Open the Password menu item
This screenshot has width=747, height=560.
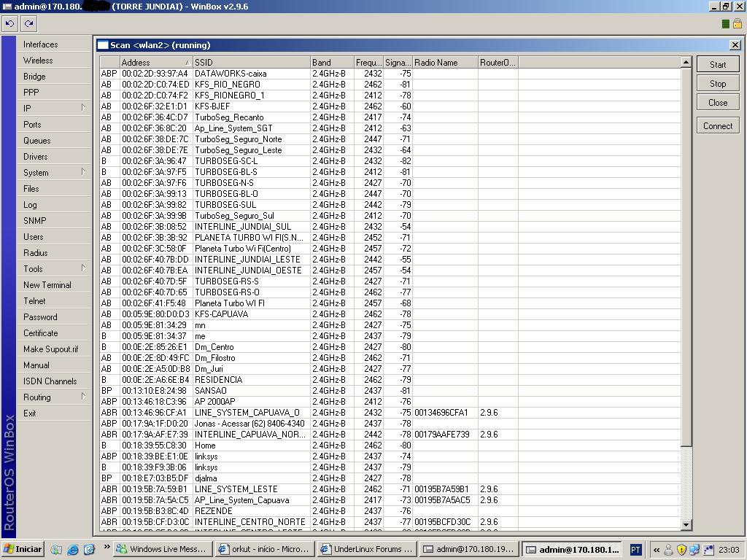[53, 317]
